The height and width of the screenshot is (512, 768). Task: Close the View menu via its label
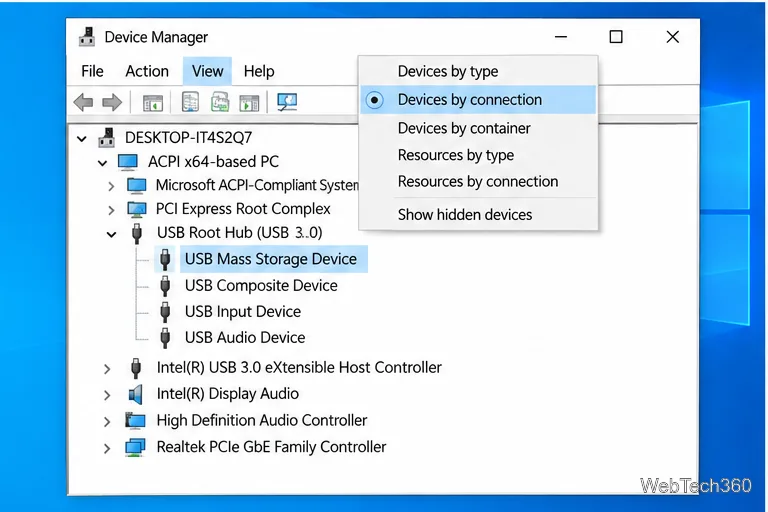point(208,71)
